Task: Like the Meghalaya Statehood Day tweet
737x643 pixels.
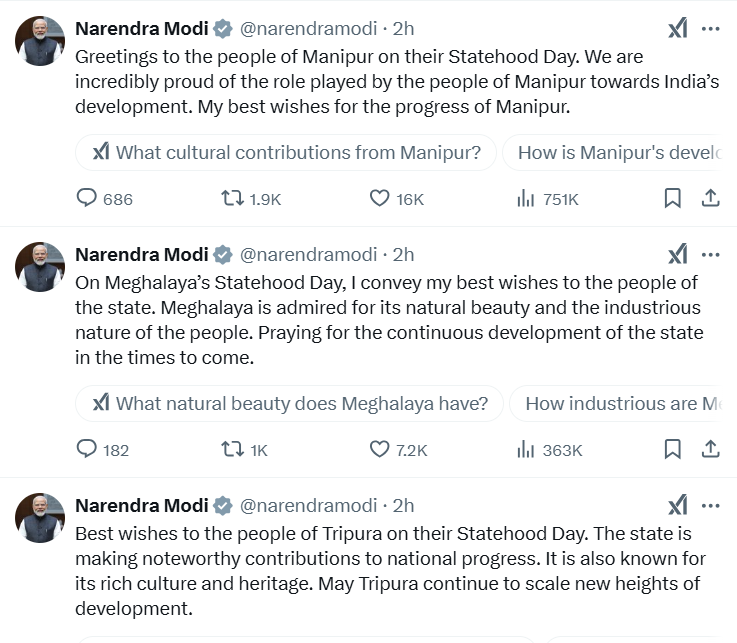Action: (380, 450)
